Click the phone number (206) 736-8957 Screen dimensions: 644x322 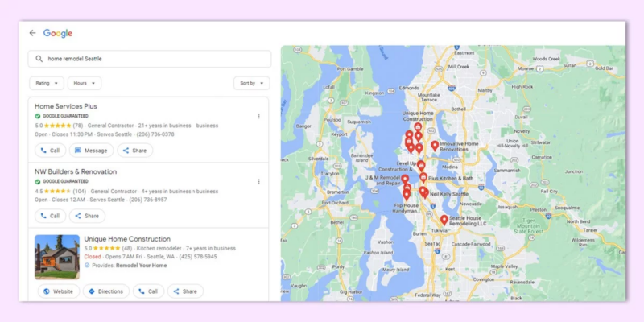(148, 200)
